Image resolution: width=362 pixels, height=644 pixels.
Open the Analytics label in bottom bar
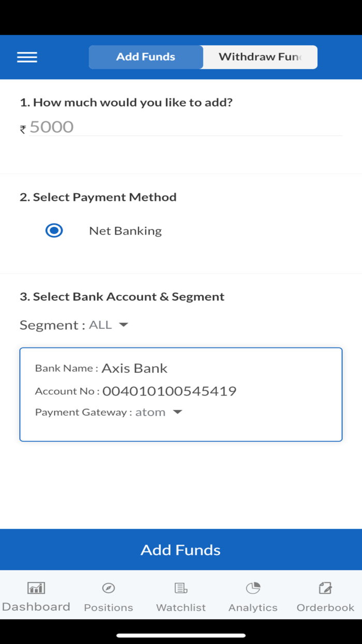coord(253,607)
